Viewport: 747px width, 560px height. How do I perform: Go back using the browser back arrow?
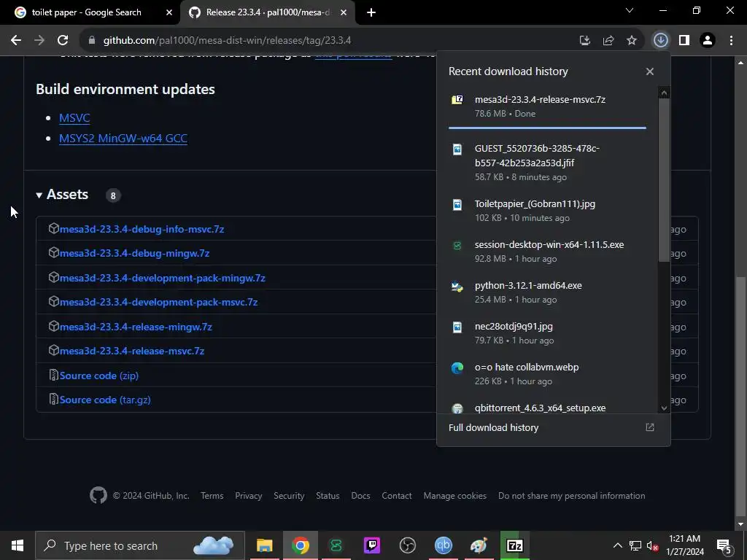pos(16,41)
